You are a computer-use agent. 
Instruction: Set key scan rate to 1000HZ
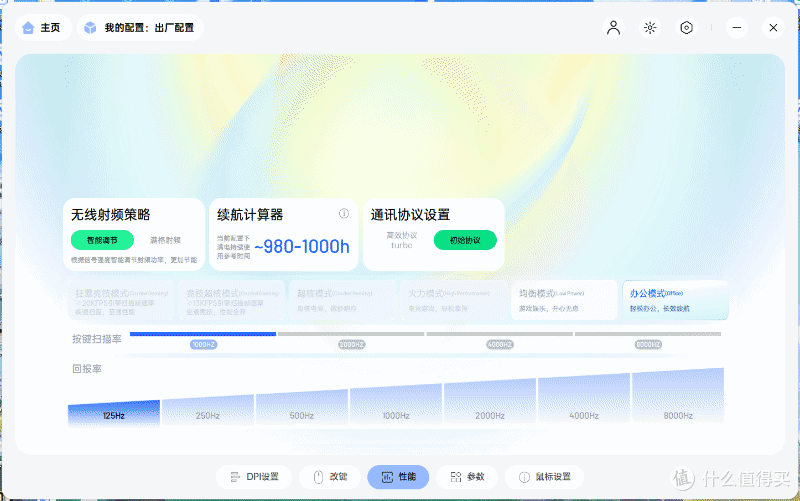203,345
